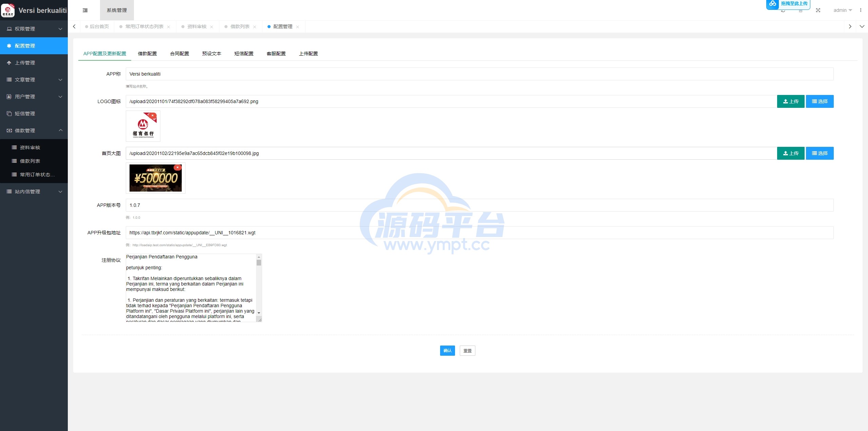Select the 客服配置 tab

[x=276, y=54]
